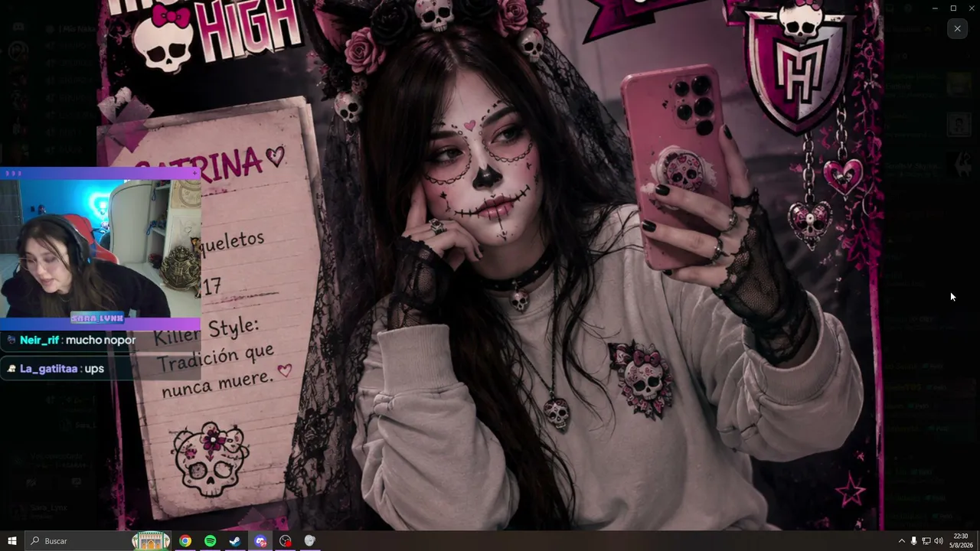Minimize the window from the title bar
This screenshot has width=980, height=551.
(934, 8)
